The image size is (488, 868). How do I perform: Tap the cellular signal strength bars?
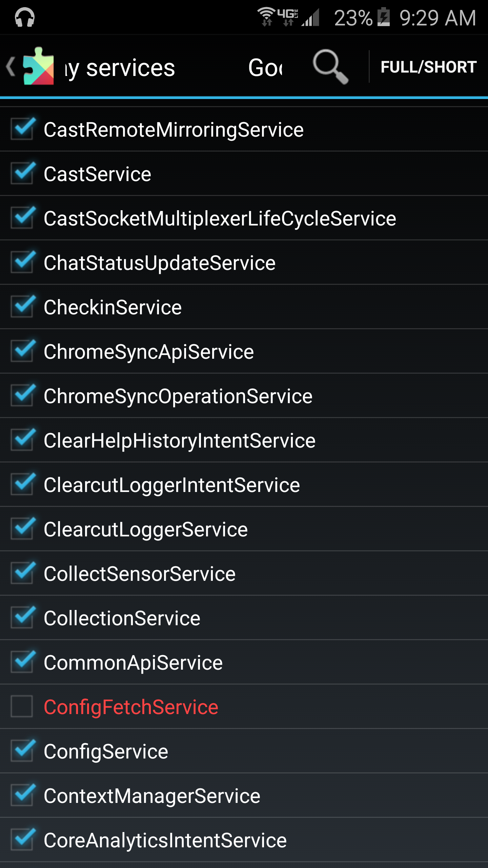click(311, 18)
